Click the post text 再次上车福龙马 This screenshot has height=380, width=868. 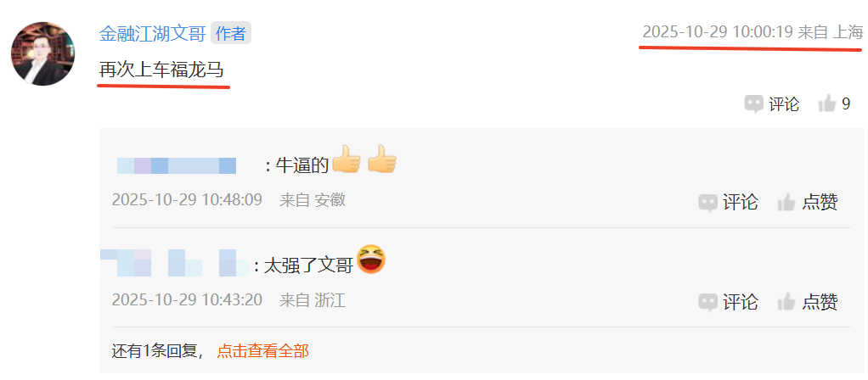point(161,70)
